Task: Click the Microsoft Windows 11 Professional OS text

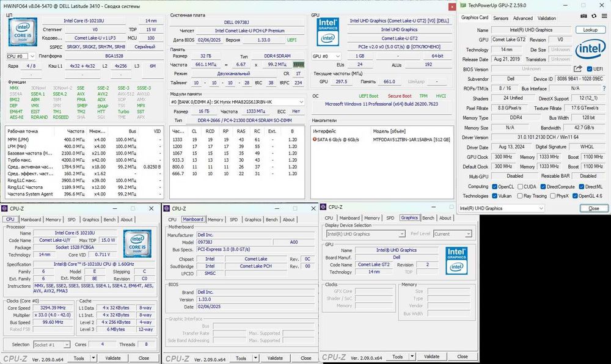Action: pyautogui.click(x=381, y=104)
